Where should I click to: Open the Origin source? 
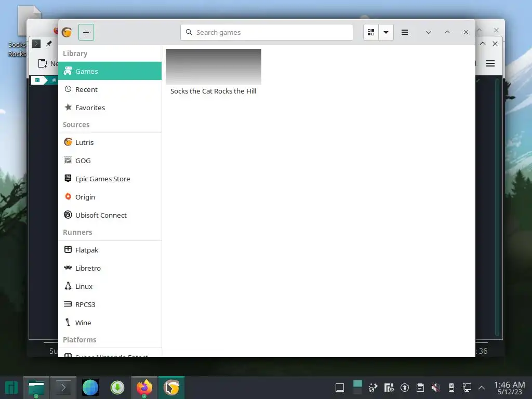[110, 197]
